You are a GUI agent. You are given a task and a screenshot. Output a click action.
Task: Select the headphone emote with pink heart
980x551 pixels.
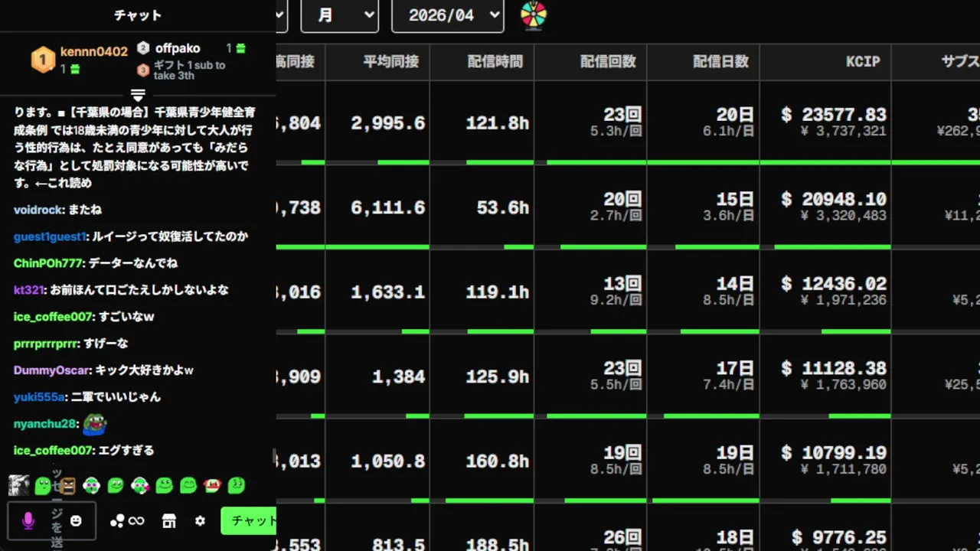click(x=139, y=485)
